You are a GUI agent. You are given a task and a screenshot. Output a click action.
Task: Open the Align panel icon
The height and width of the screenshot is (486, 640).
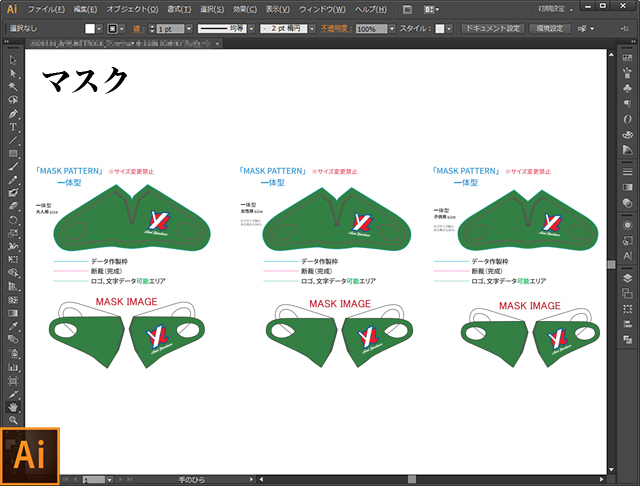point(627,324)
